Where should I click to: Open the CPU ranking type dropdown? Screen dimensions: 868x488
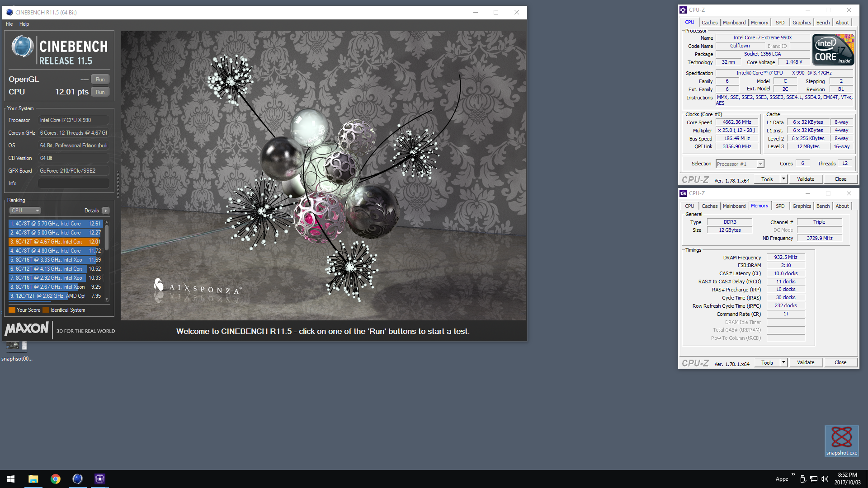(x=25, y=211)
